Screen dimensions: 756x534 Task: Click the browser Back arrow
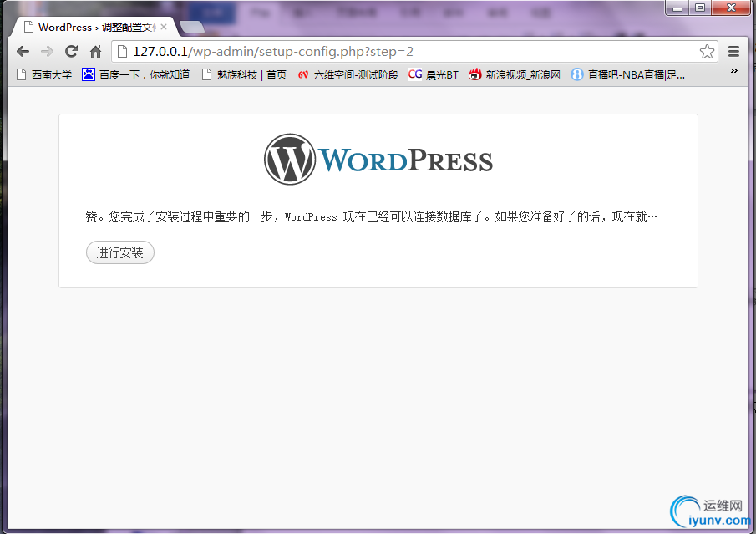pyautogui.click(x=23, y=51)
